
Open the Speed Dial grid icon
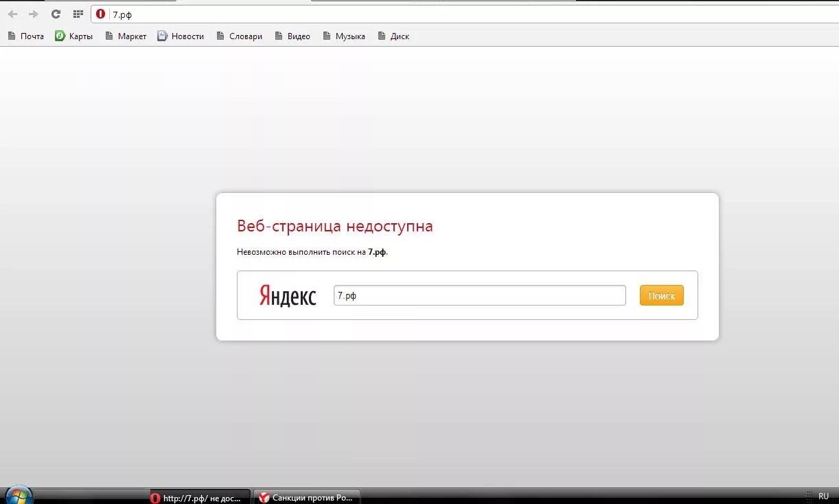[78, 14]
